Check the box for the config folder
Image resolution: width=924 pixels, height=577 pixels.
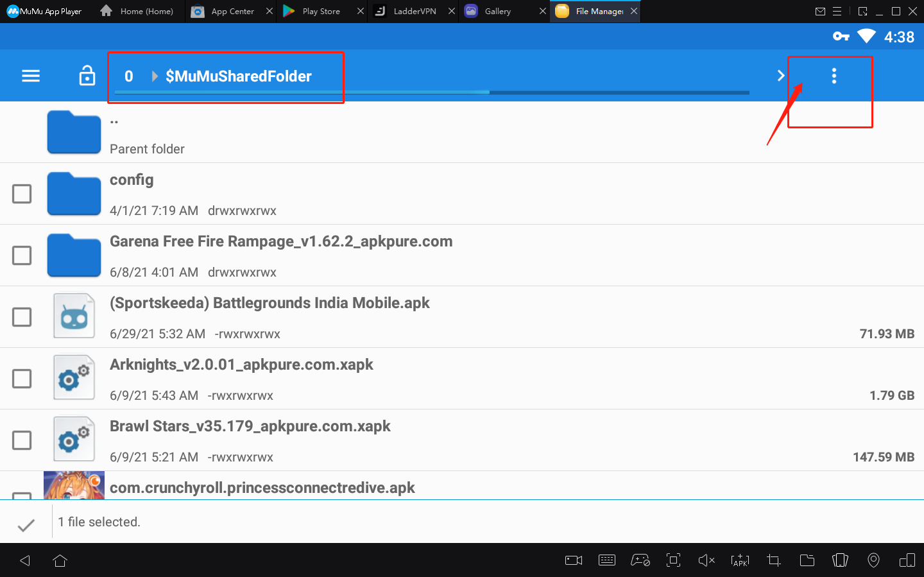point(22,194)
